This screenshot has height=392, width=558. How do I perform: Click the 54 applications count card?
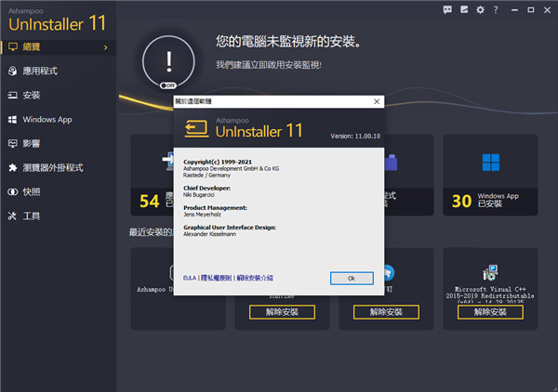pyautogui.click(x=153, y=175)
